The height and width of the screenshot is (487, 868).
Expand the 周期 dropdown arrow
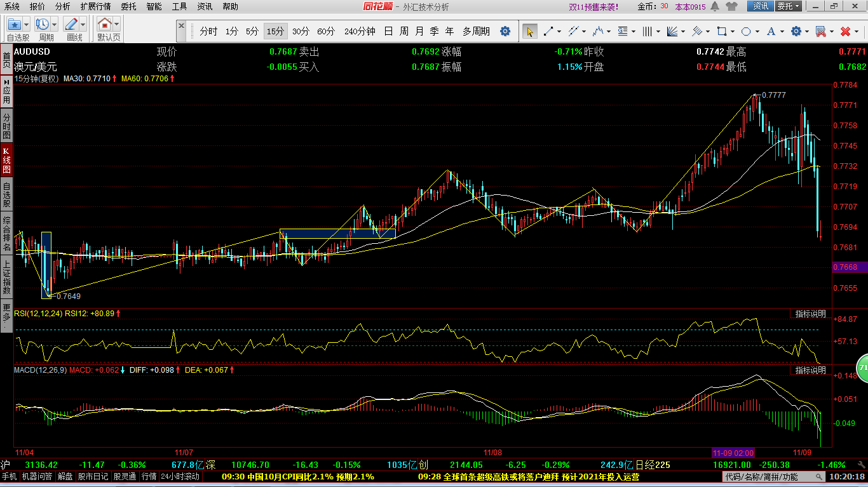[x=54, y=25]
